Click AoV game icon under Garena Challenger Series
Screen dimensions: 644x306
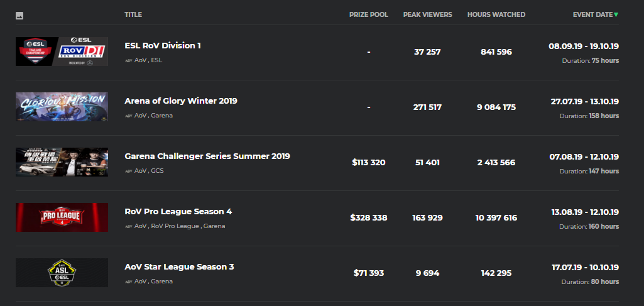(x=129, y=171)
